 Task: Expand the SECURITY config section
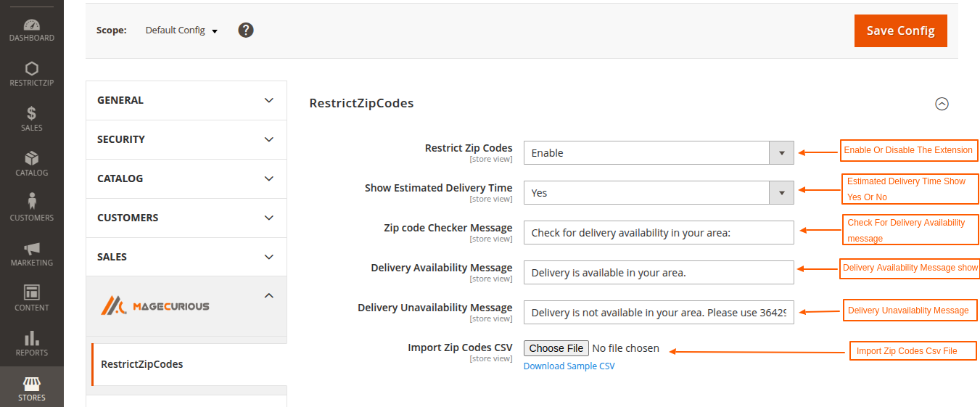pos(186,139)
